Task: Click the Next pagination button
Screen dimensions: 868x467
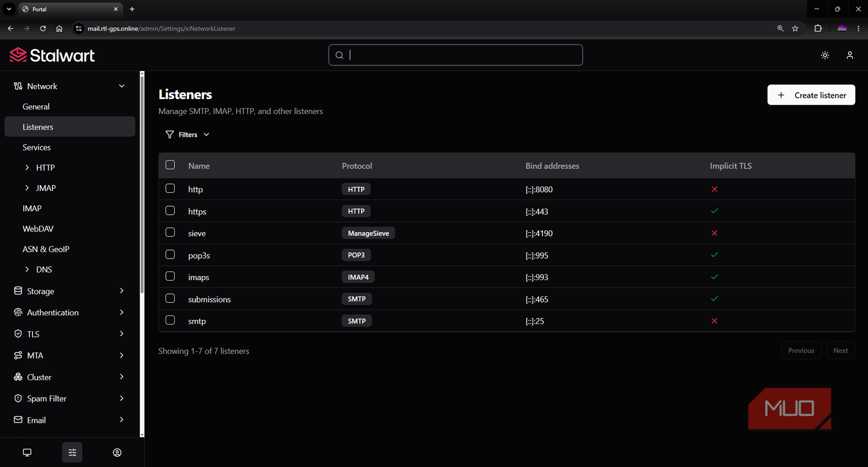Action: point(840,351)
